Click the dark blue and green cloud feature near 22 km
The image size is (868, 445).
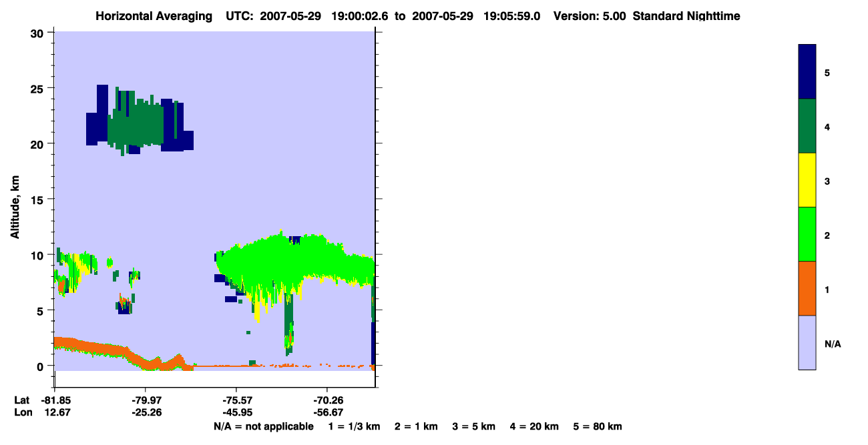[140, 120]
